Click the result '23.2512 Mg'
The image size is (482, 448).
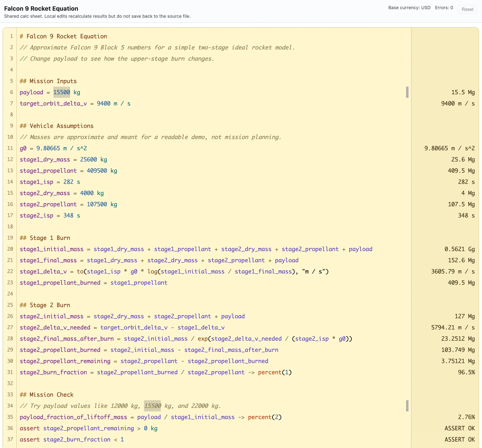458,339
